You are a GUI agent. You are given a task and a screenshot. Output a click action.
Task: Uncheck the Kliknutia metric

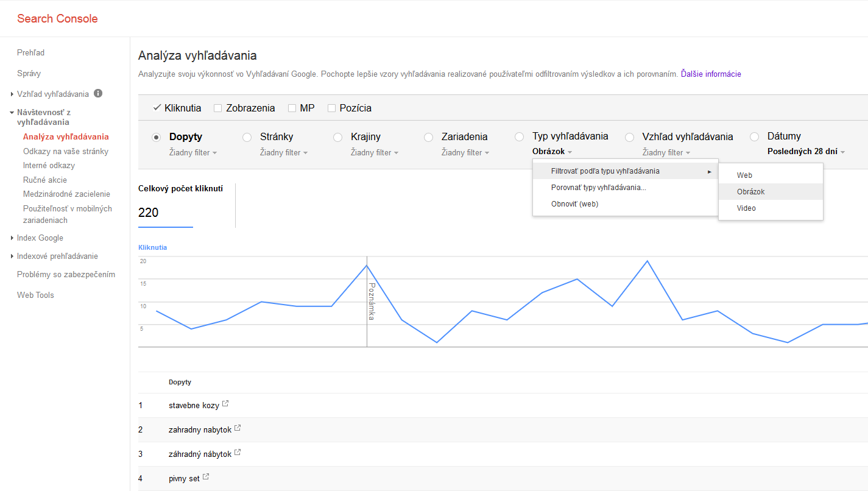point(157,108)
